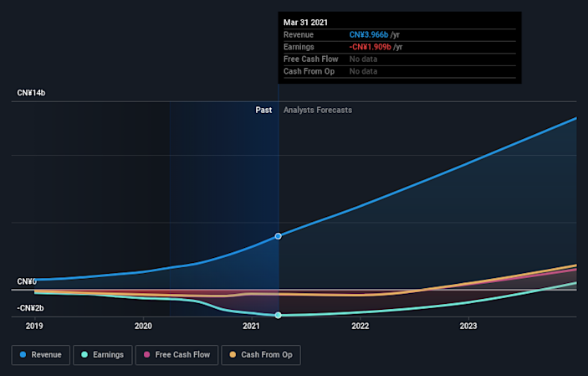Click the pink Free Cash Flow dot
Image resolution: width=588 pixels, height=376 pixels.
[x=147, y=355]
